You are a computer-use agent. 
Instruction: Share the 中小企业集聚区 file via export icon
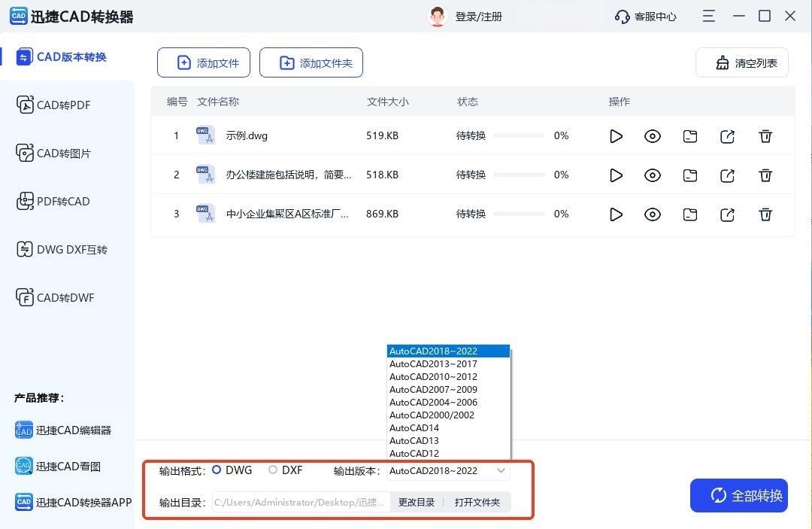pos(727,214)
